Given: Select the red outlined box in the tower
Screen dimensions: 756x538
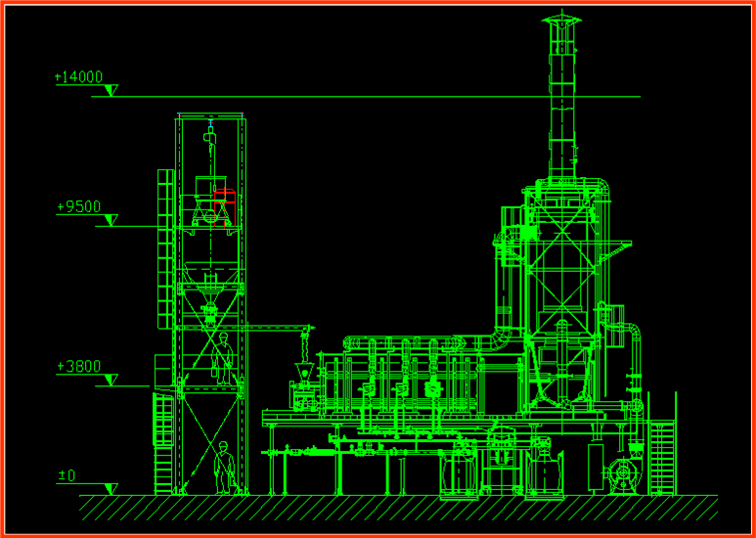Looking at the screenshot, I should 225,206.
